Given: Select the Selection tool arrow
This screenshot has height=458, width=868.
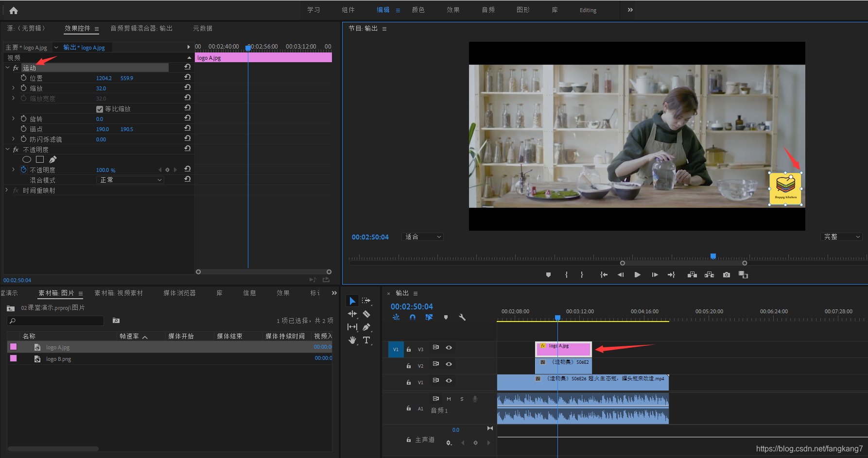Looking at the screenshot, I should 352,301.
